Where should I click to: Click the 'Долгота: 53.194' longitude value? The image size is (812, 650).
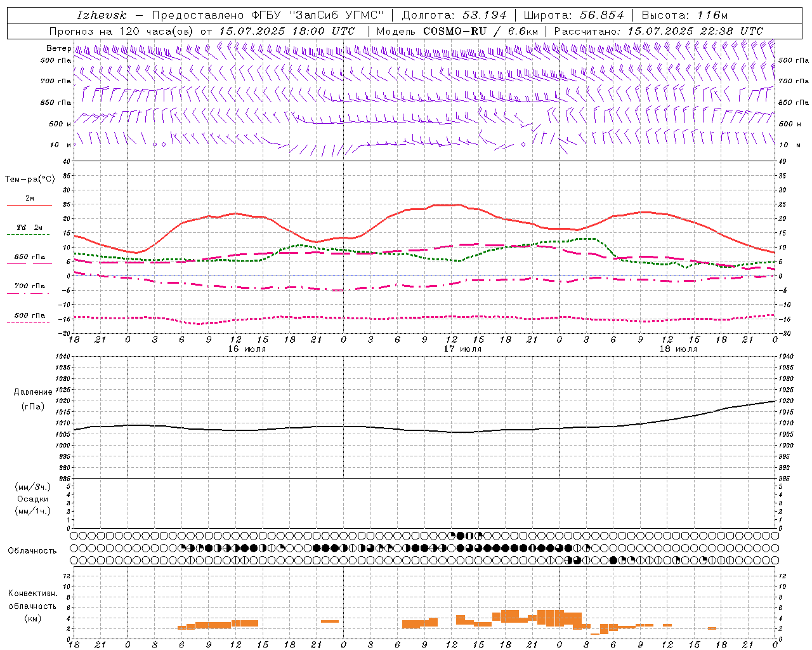(x=454, y=15)
